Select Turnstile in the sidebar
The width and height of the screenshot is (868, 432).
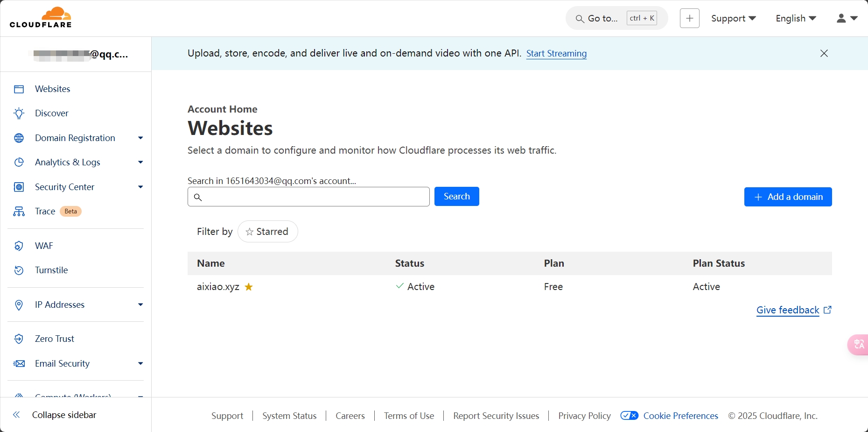coord(51,270)
